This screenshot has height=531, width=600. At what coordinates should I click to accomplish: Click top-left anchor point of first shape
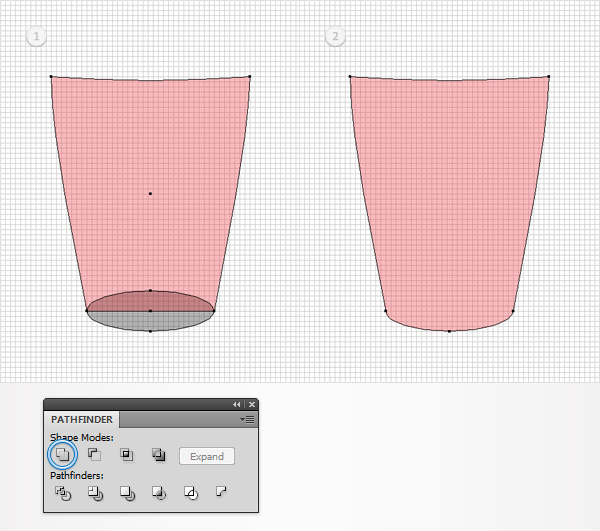(x=51, y=77)
